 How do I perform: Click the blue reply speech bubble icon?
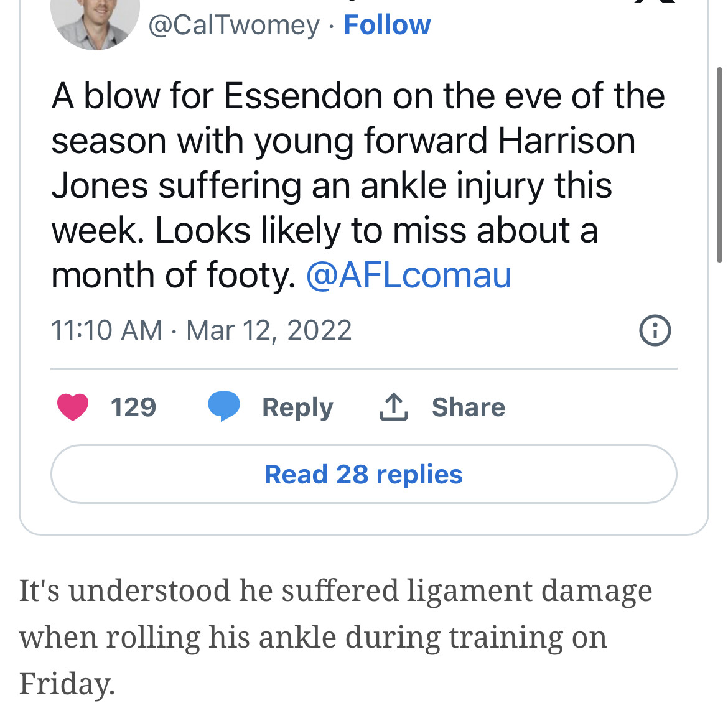tap(224, 406)
